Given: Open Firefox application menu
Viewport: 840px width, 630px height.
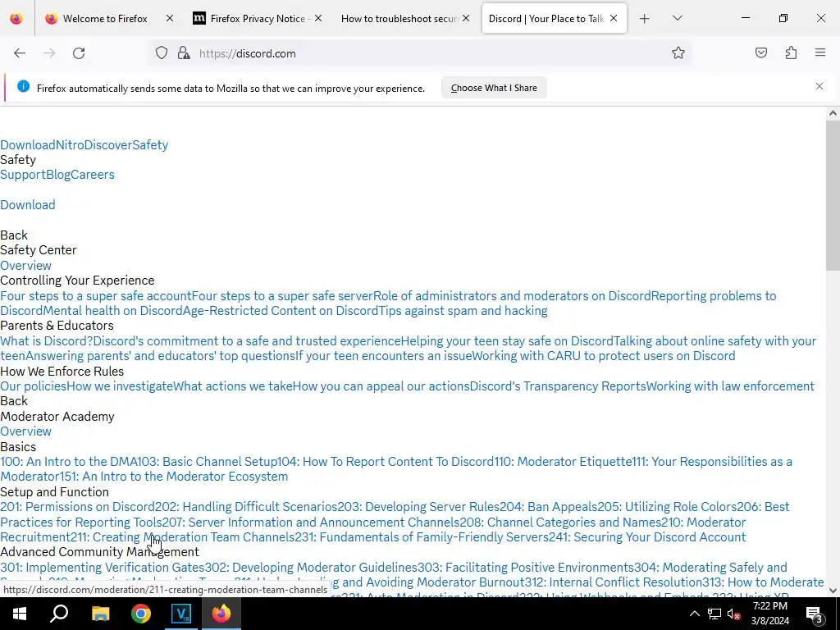Looking at the screenshot, I should (x=820, y=53).
